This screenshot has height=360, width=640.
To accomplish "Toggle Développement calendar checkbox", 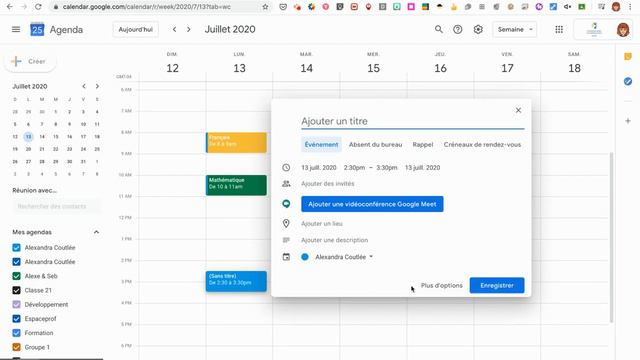I will (x=16, y=304).
